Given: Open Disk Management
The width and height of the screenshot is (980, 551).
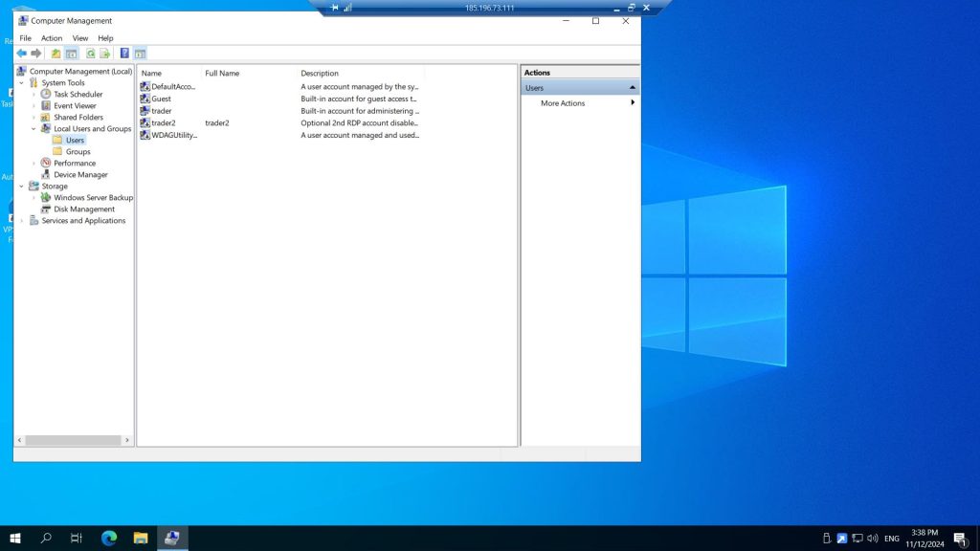Looking at the screenshot, I should (83, 209).
